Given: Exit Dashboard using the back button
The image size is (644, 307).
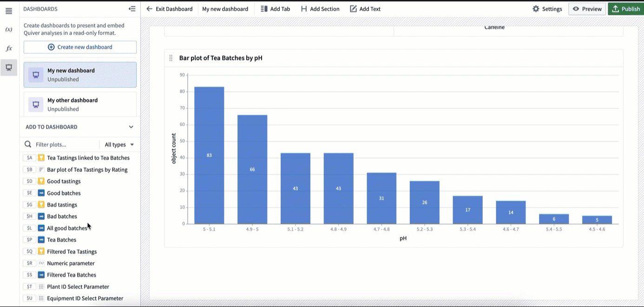Looking at the screenshot, I should coord(169,9).
